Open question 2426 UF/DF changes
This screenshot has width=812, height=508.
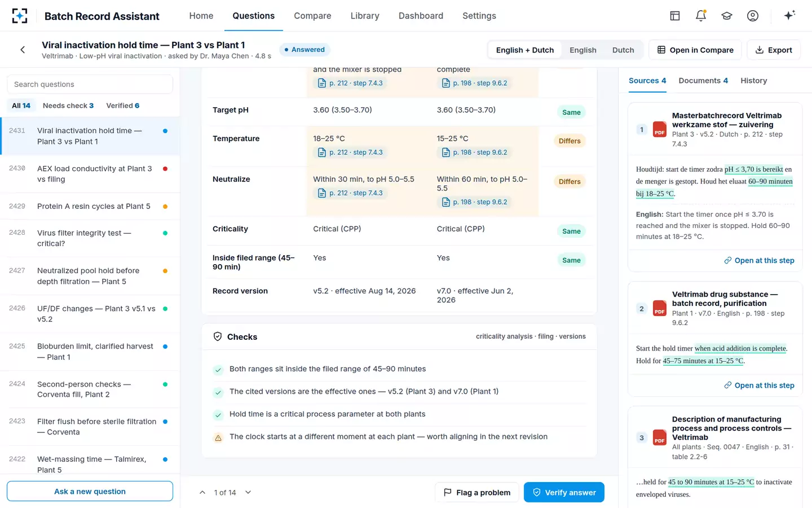90,314
